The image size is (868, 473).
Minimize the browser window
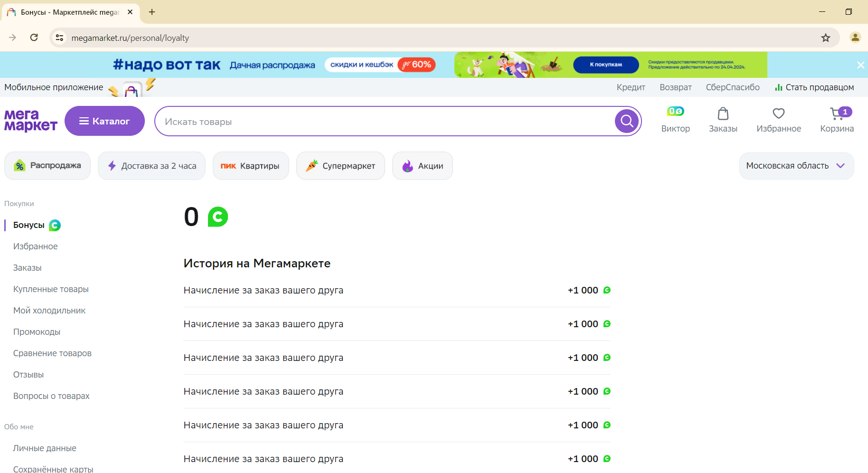822,12
